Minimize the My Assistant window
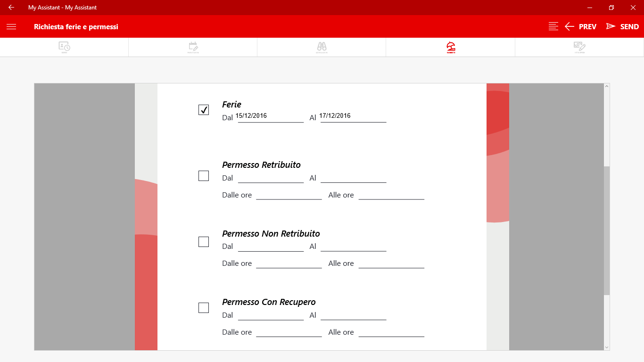Viewport: 644px width, 362px height. click(590, 8)
